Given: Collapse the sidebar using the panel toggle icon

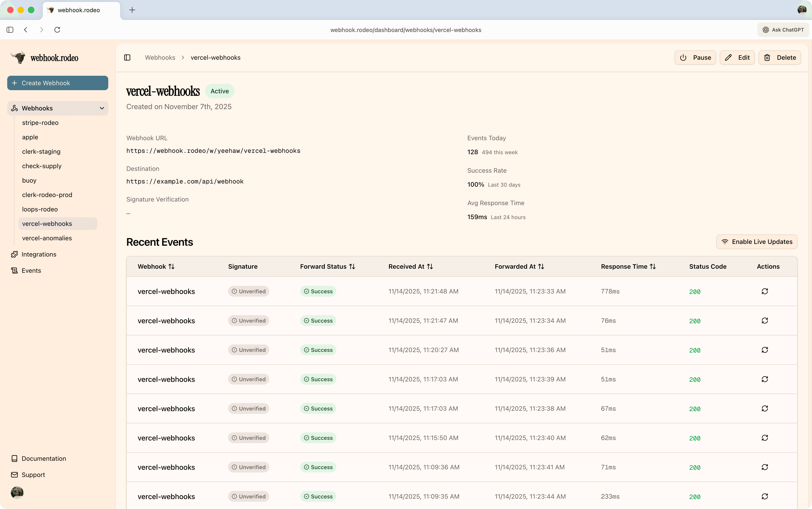Looking at the screenshot, I should tap(127, 57).
